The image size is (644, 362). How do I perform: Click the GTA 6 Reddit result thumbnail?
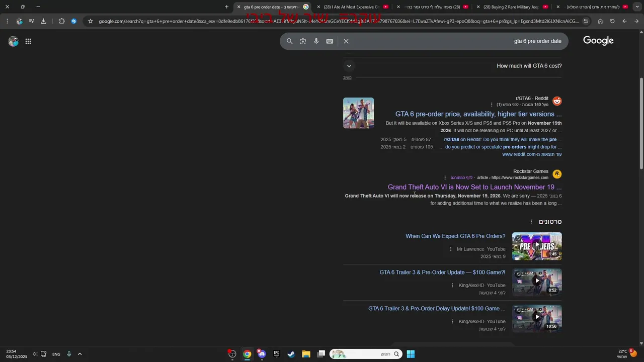click(359, 113)
